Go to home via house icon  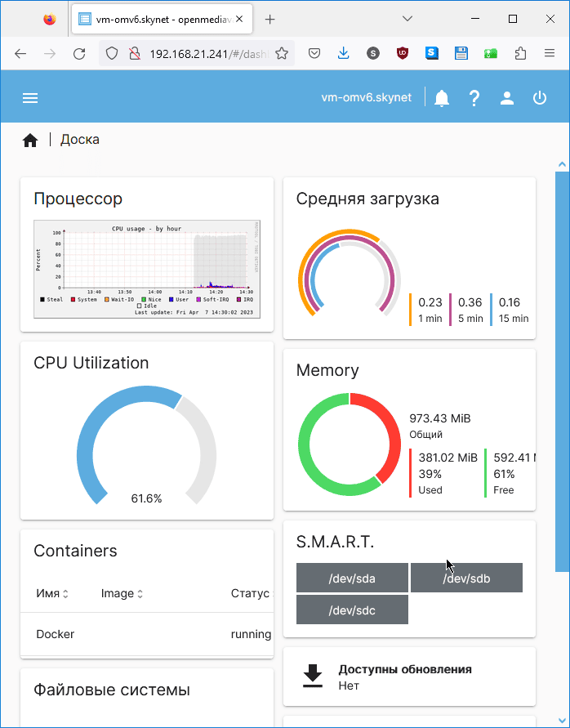[x=30, y=141]
